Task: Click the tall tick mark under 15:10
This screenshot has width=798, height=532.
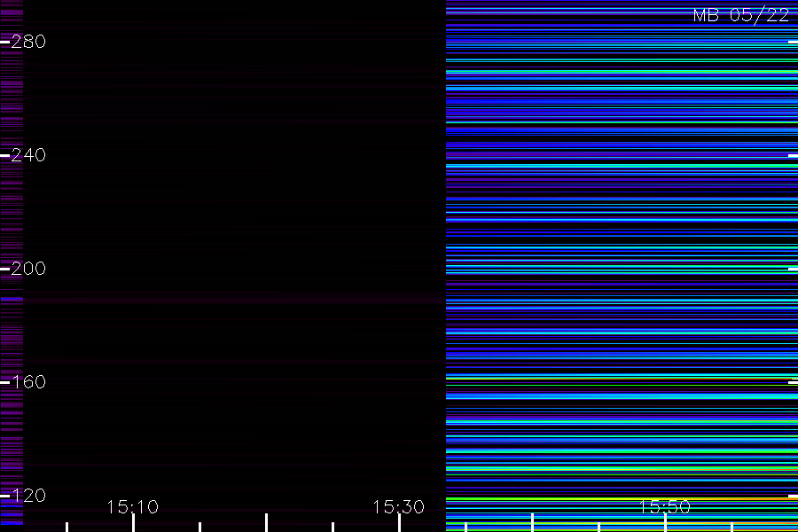Action: pos(133,523)
